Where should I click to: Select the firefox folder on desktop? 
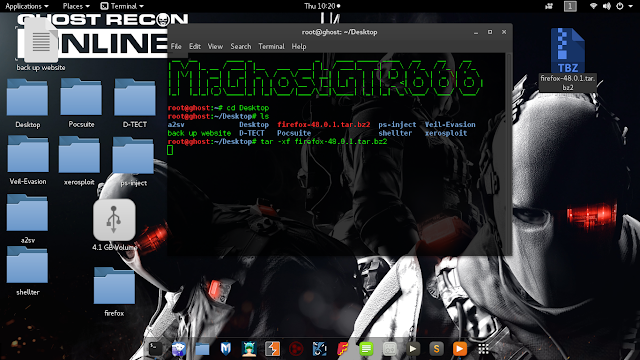click(114, 292)
